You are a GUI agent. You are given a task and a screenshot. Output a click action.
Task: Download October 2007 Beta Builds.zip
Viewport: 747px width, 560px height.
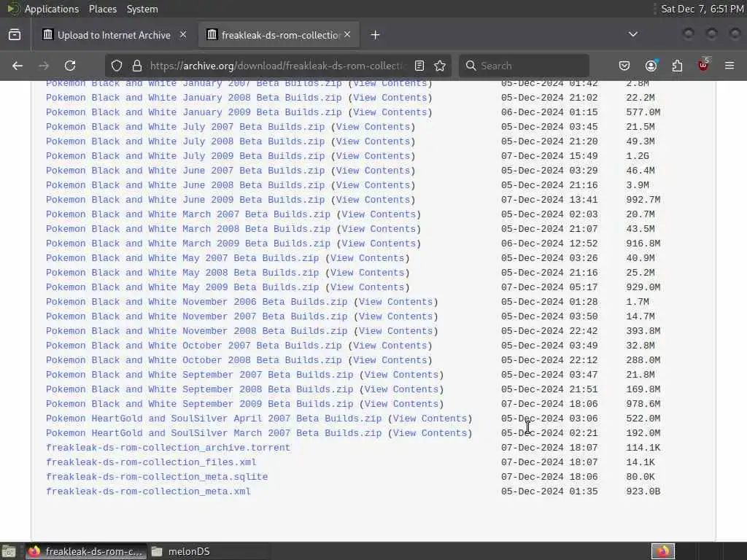pyautogui.click(x=193, y=346)
